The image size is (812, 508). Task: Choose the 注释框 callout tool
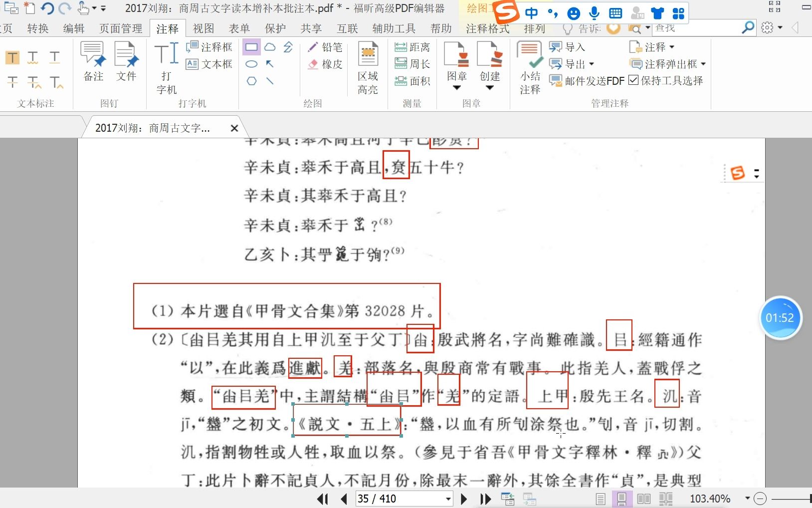[x=209, y=47]
